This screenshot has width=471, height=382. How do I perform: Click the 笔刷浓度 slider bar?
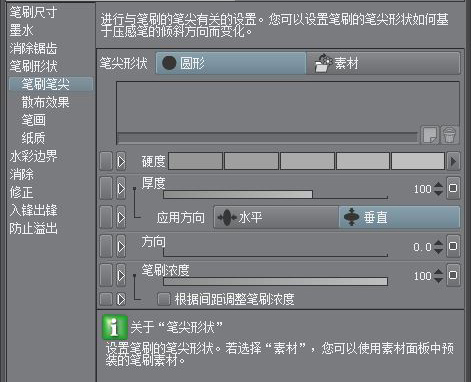pyautogui.click(x=275, y=281)
